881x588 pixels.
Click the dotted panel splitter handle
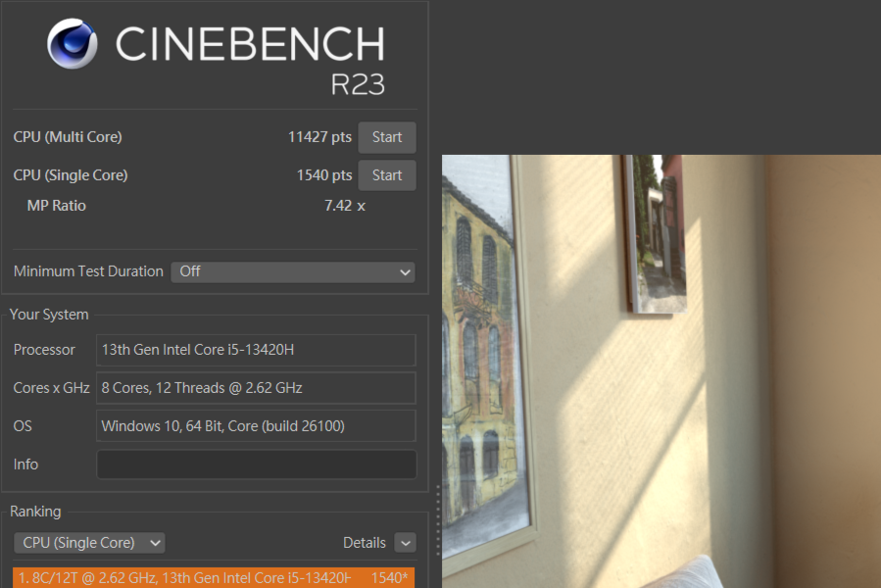(438, 520)
